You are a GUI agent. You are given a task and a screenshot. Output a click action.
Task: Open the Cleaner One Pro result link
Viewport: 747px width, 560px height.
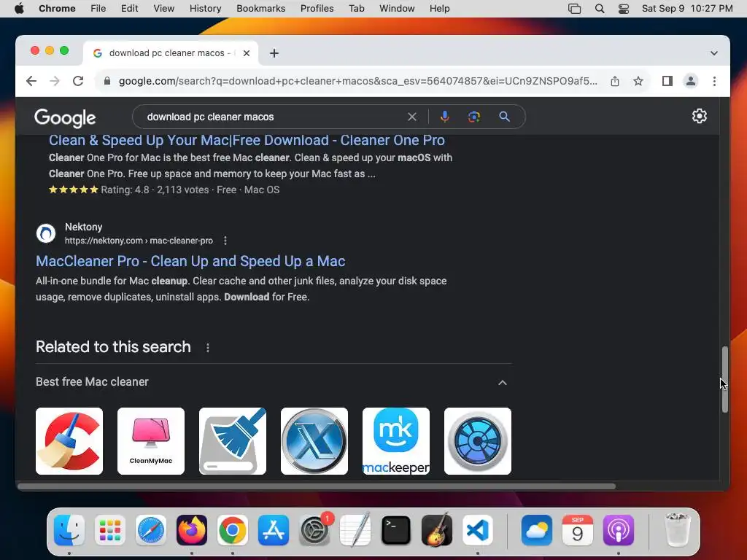(x=247, y=140)
